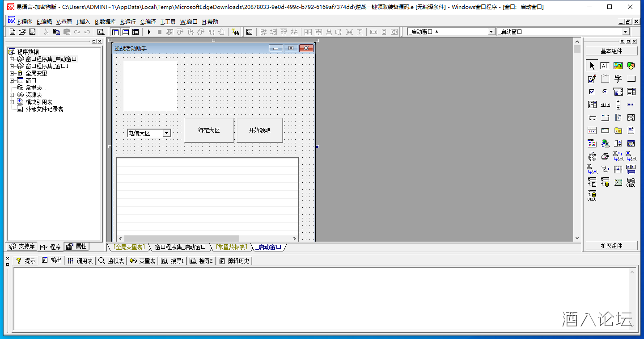Viewport: 644px width, 339px height.
Task: Expand the 窗口 tree node
Action: pos(12,80)
